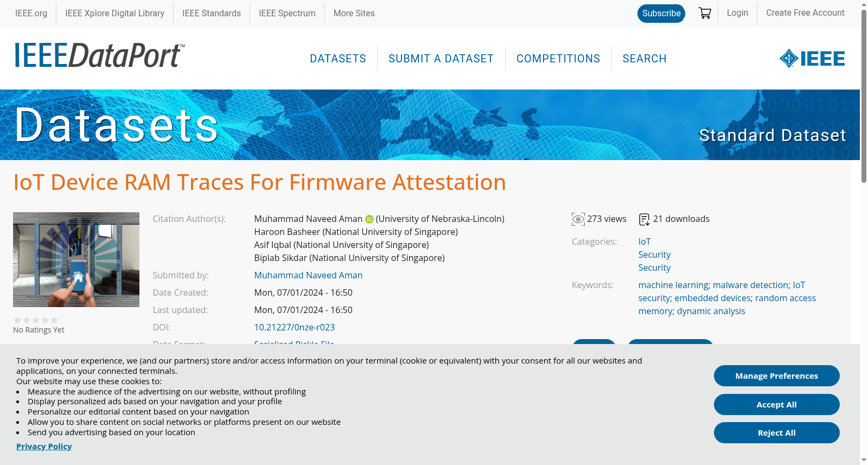Image resolution: width=868 pixels, height=465 pixels.
Task: Open IEEE Standards link
Action: [x=212, y=13]
